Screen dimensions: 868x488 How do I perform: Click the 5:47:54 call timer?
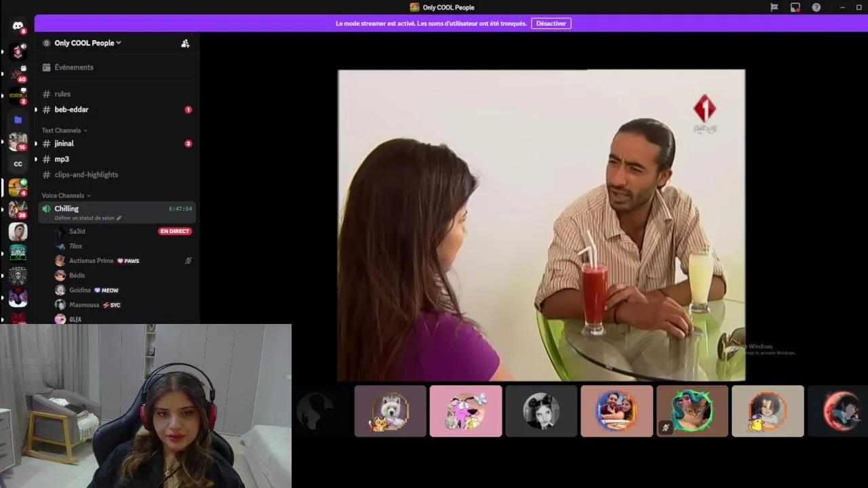coord(180,209)
